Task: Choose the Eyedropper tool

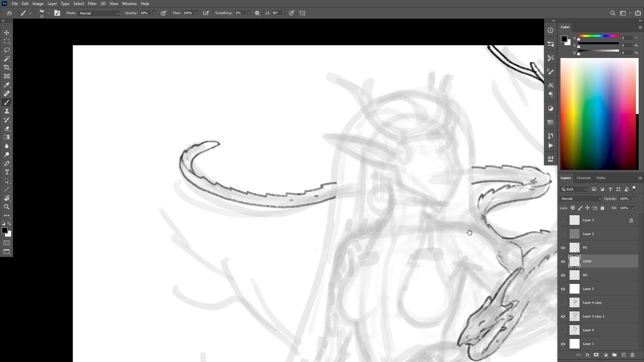Action: (7, 85)
